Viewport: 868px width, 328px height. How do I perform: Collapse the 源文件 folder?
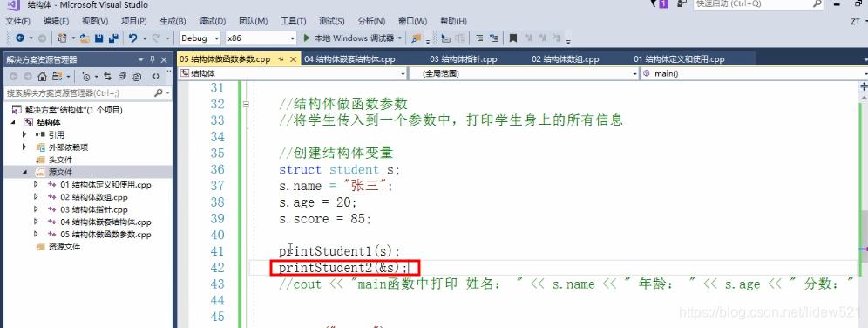pos(24,173)
